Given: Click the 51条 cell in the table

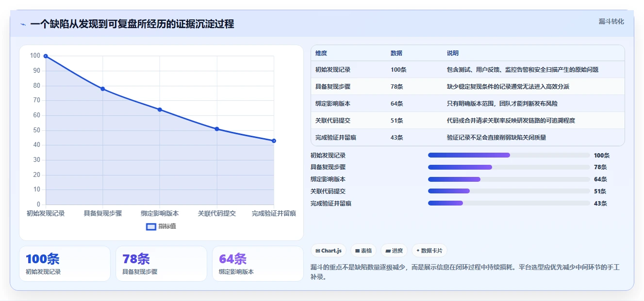Looking at the screenshot, I should [397, 121].
